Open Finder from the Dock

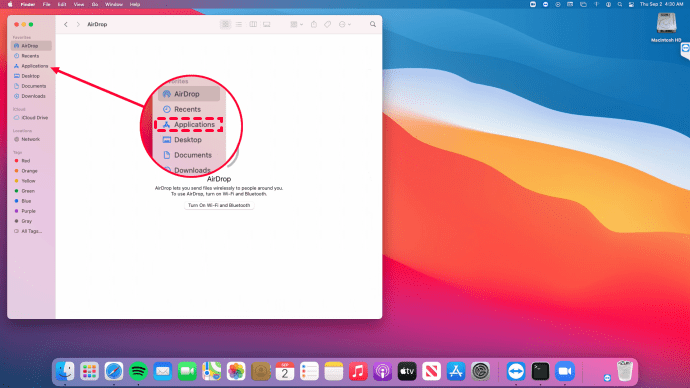pos(65,372)
